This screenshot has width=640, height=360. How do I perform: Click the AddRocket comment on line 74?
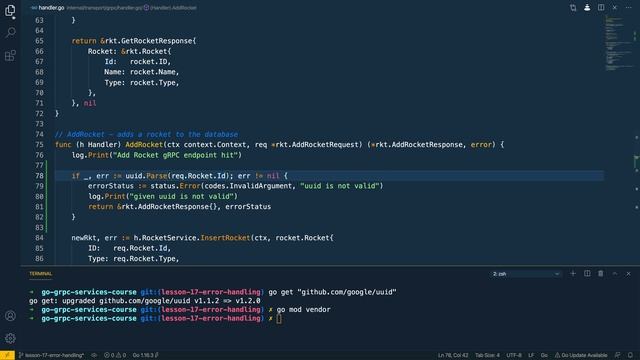[146, 134]
